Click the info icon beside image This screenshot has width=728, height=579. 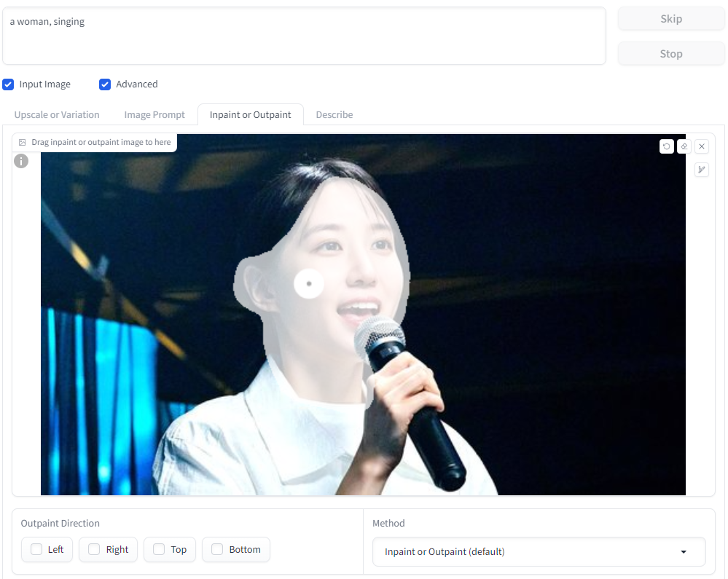21,161
